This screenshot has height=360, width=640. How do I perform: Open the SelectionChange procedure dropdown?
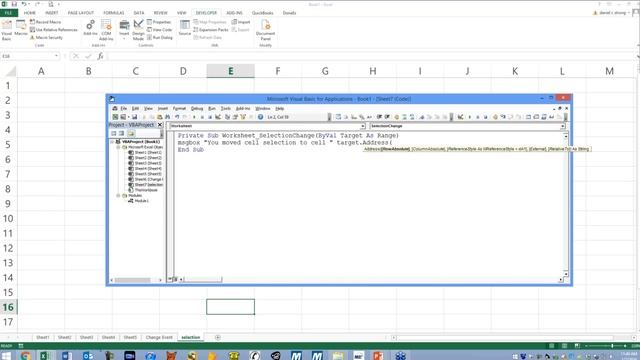click(x=562, y=126)
